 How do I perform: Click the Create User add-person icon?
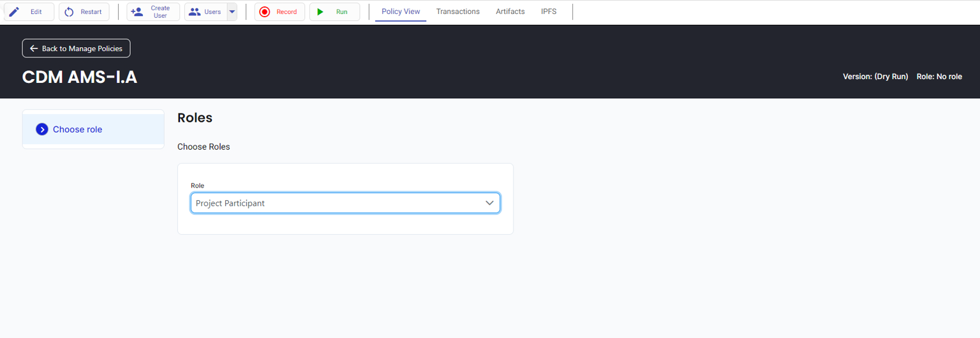pyautogui.click(x=137, y=11)
